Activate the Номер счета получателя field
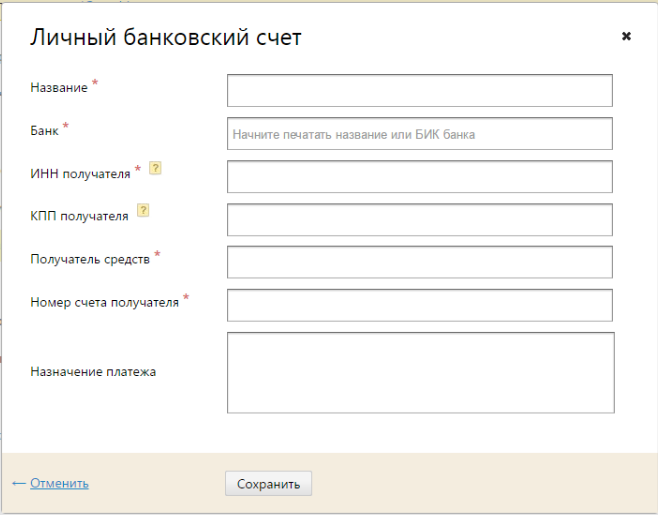The height and width of the screenshot is (515, 658). coord(419,305)
